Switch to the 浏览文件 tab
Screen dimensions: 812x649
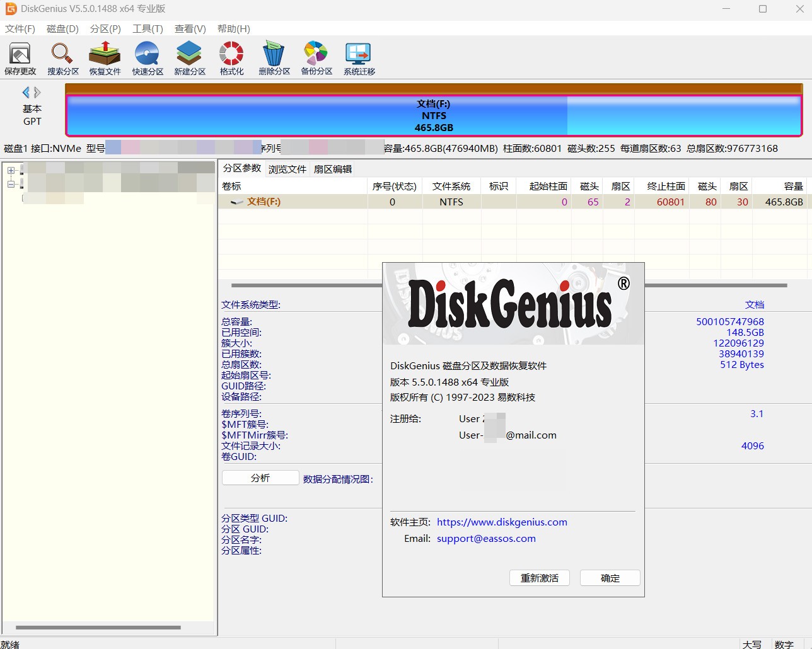pos(287,169)
